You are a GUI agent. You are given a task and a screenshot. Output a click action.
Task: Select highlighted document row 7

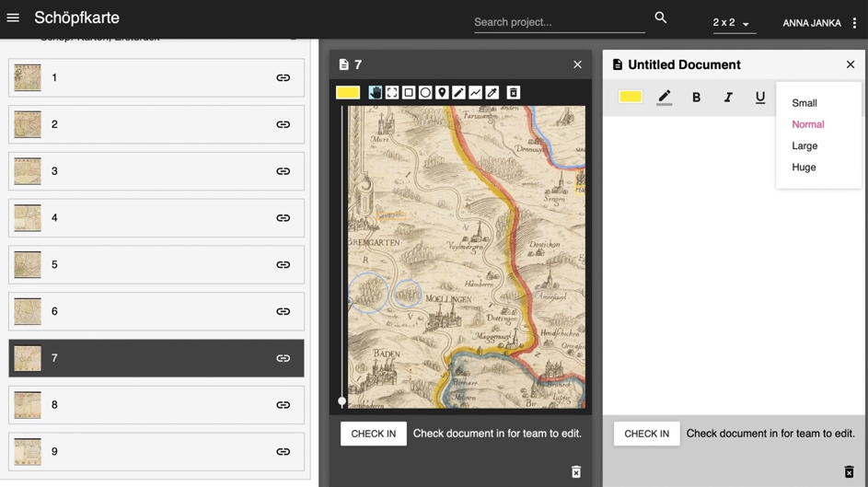tap(156, 358)
